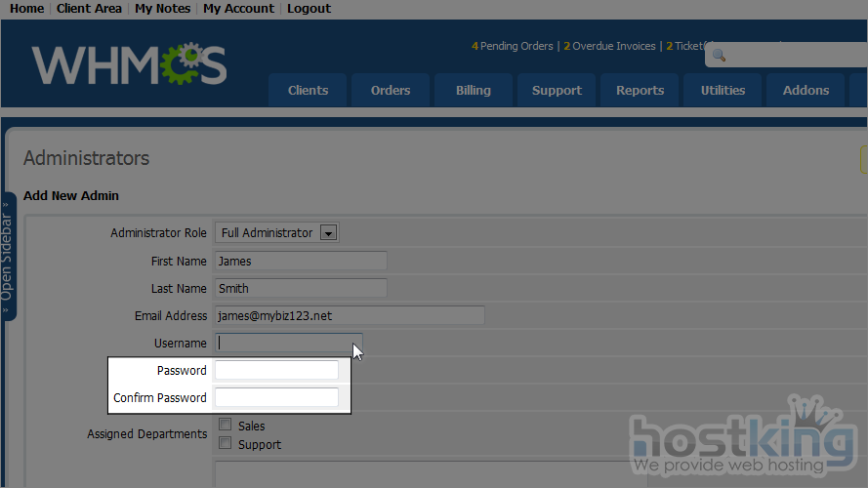Expand the Open Sidebar handle
The width and height of the screenshot is (868, 488).
click(x=7, y=256)
